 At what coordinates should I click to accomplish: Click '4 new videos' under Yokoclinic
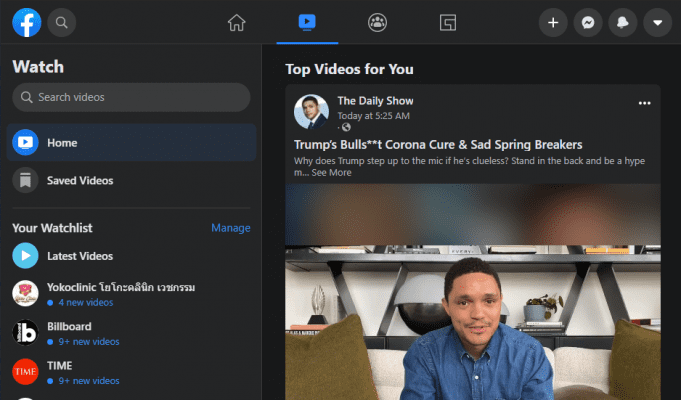click(x=86, y=302)
